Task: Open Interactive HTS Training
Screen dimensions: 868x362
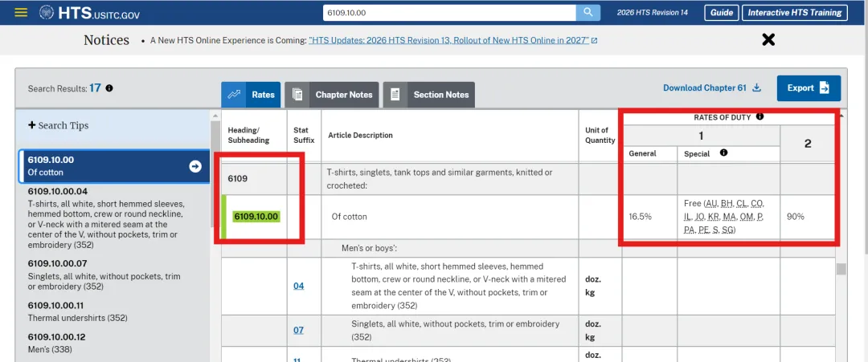Action: (794, 12)
